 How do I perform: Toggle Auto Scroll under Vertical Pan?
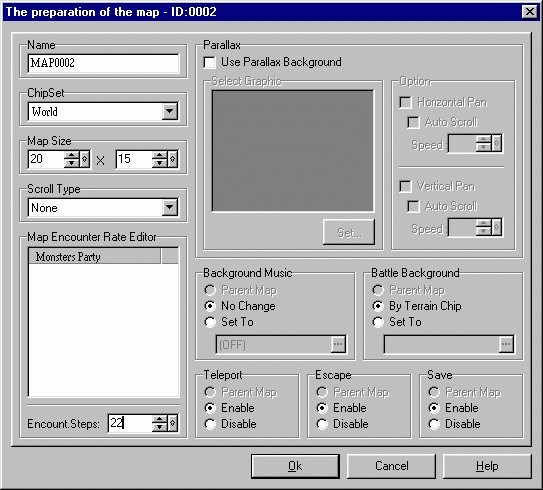click(413, 206)
